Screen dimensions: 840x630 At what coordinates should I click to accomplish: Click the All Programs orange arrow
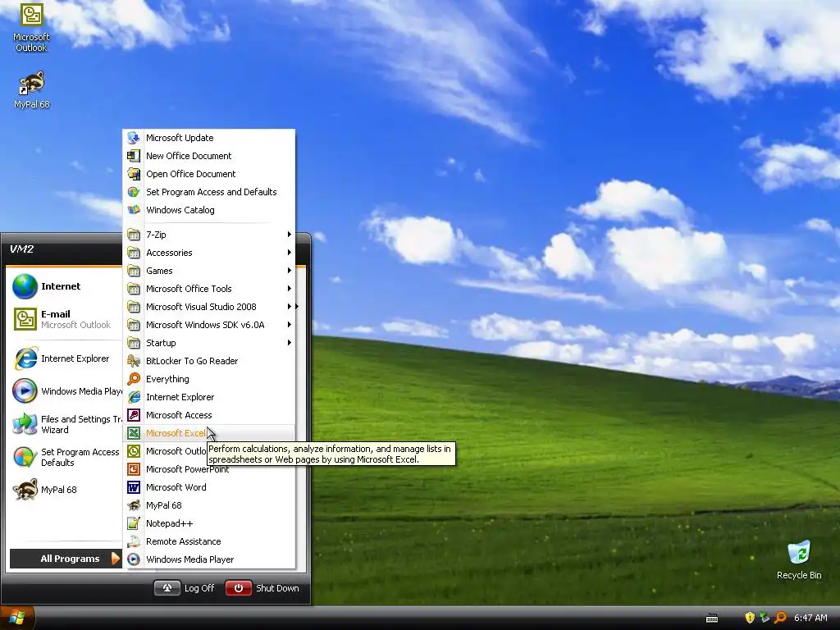click(115, 559)
